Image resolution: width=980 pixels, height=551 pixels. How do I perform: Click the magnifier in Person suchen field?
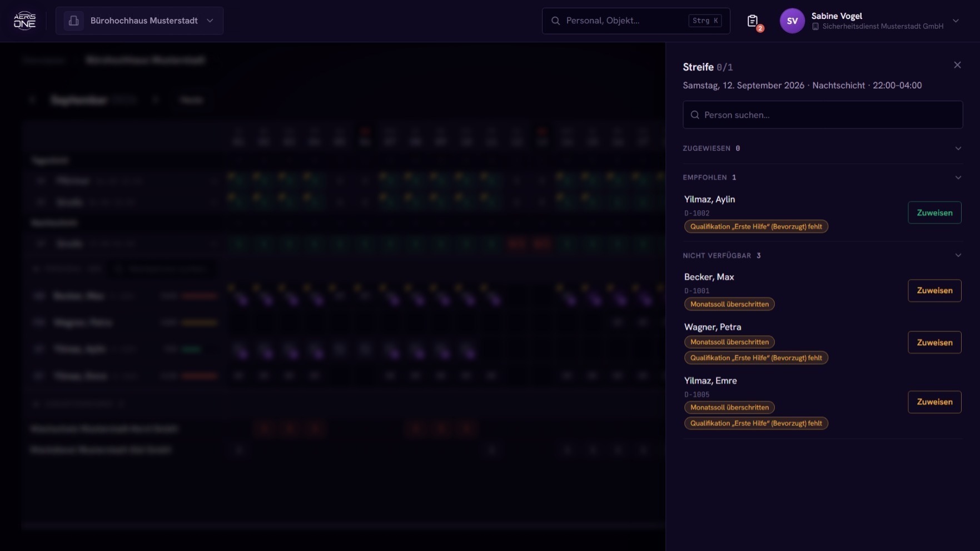tap(694, 115)
